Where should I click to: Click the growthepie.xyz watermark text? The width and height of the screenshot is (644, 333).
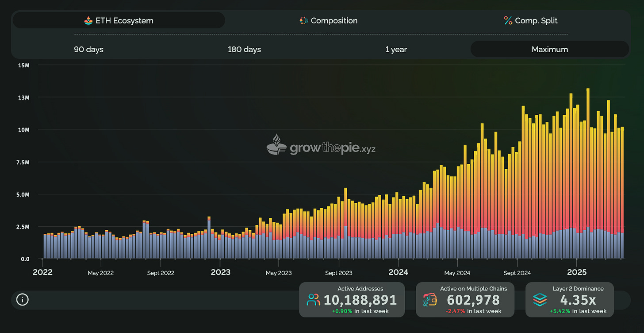click(x=332, y=148)
